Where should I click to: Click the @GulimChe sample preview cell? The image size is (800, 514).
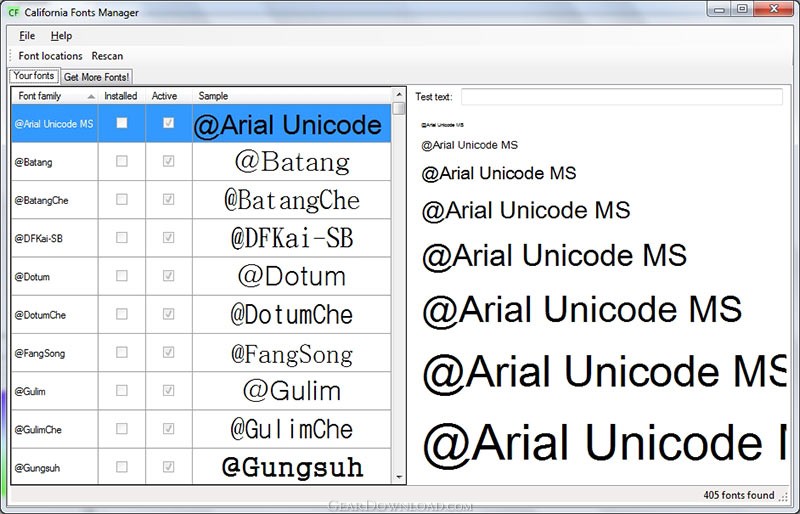[x=292, y=430]
